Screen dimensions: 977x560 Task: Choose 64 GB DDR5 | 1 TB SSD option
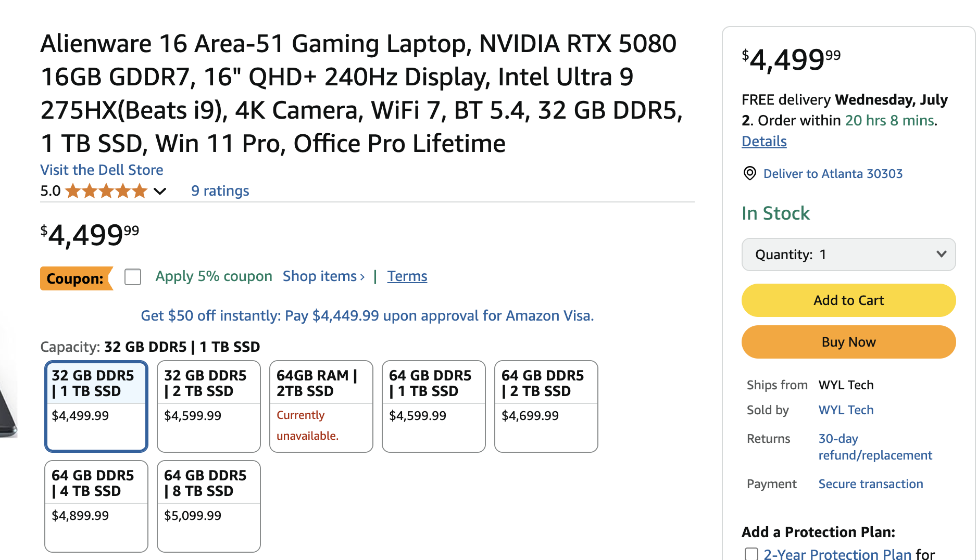(433, 406)
